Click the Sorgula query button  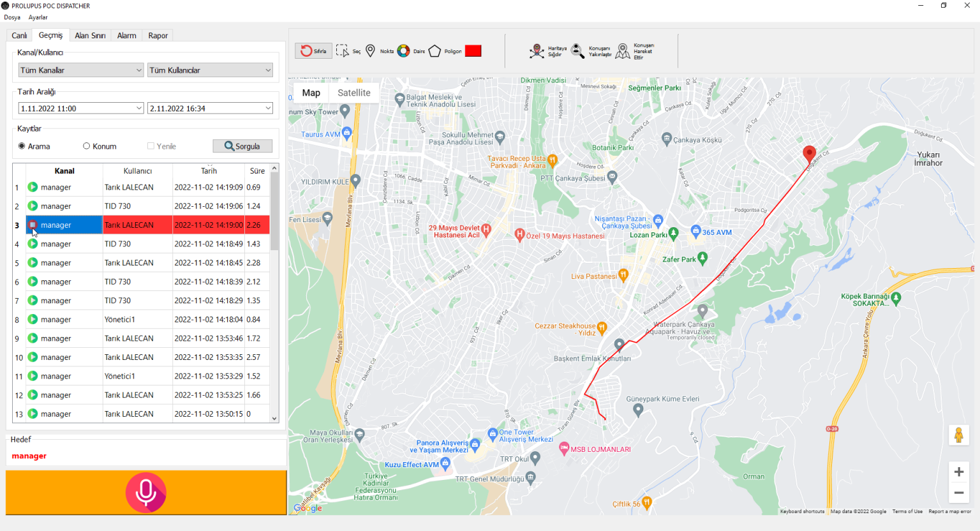click(242, 146)
